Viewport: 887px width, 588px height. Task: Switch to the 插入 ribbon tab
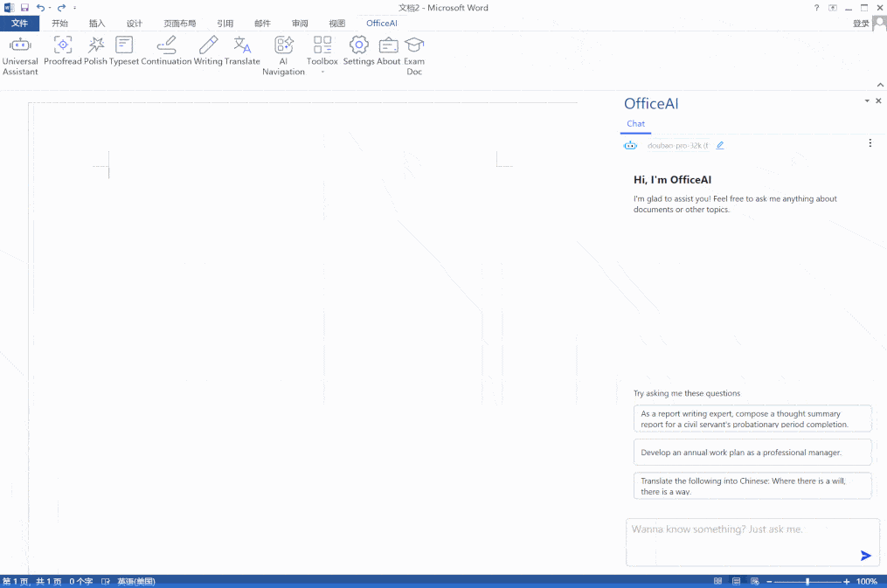pyautogui.click(x=97, y=24)
